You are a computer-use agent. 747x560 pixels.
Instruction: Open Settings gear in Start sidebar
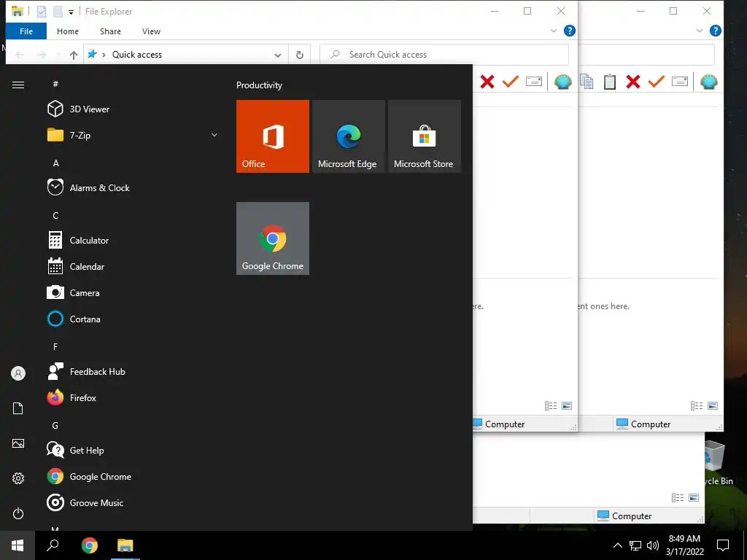pos(18,478)
